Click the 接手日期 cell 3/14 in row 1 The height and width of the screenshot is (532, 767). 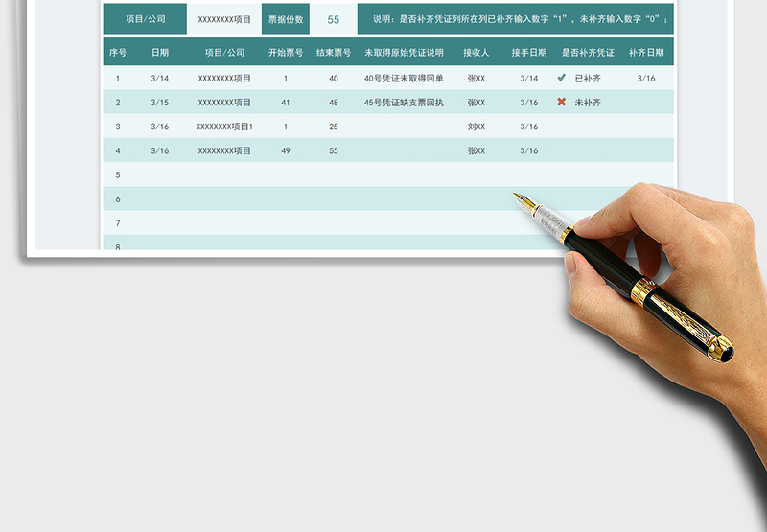[x=529, y=79]
